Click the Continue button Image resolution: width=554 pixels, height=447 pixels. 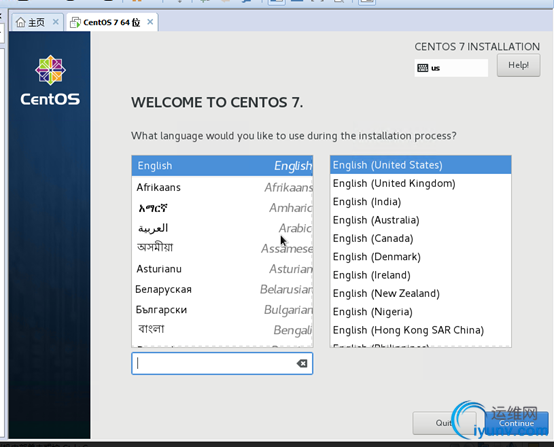click(x=516, y=423)
